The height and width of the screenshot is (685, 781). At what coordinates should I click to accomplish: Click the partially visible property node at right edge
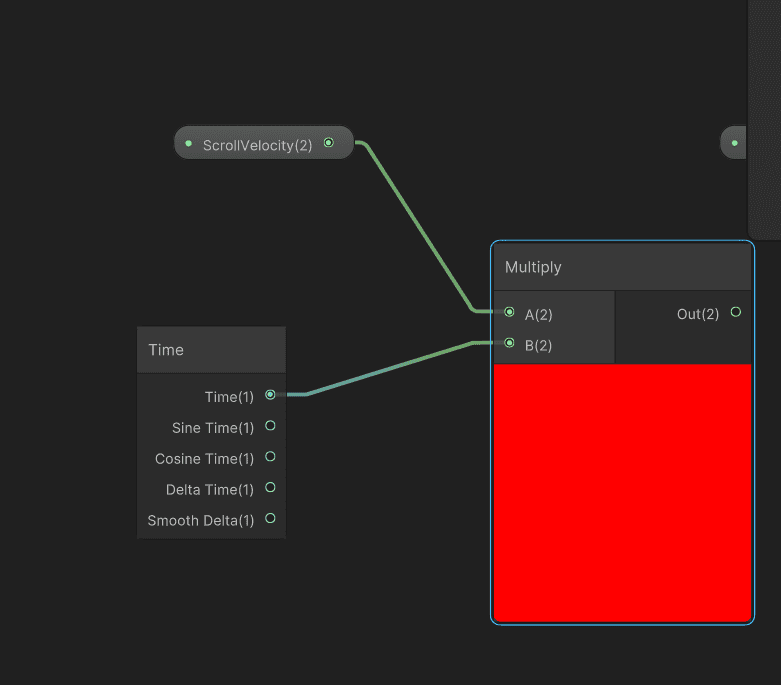pos(733,143)
